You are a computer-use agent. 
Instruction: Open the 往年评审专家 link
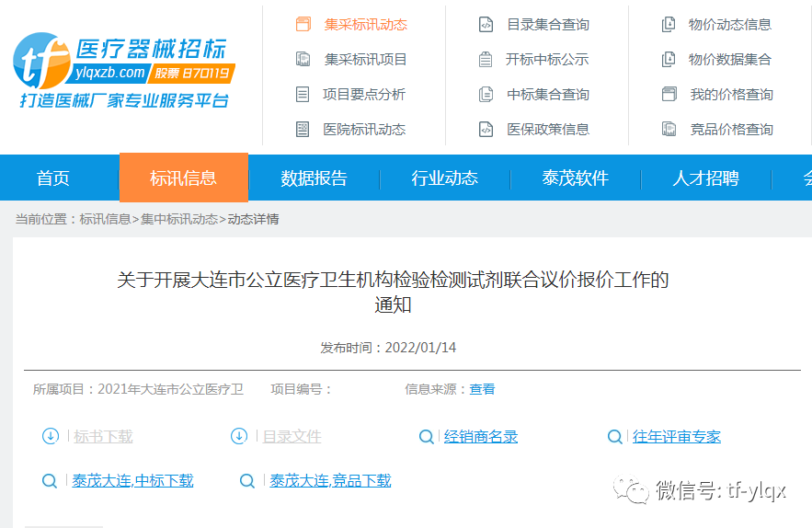pos(676,436)
